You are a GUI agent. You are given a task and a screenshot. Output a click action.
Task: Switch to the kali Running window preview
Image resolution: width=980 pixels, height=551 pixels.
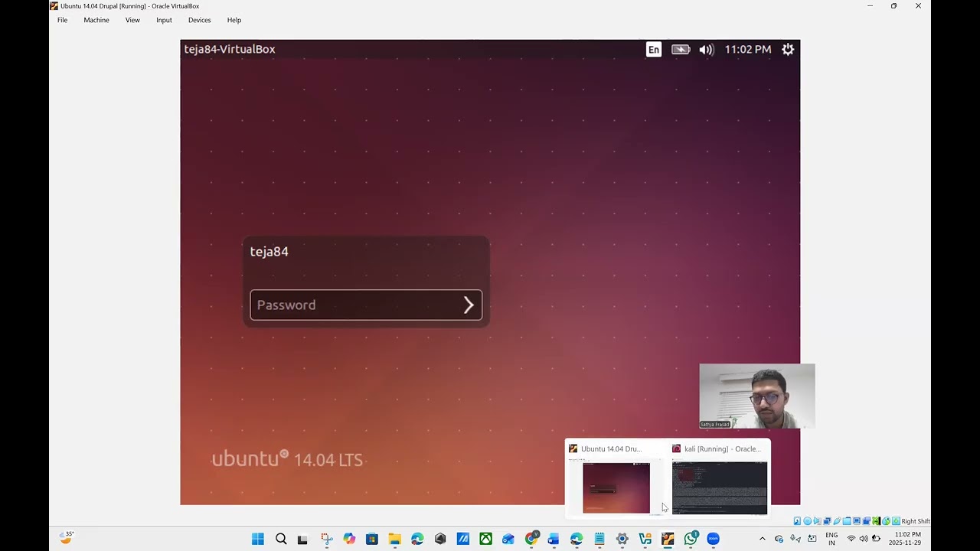point(719,479)
